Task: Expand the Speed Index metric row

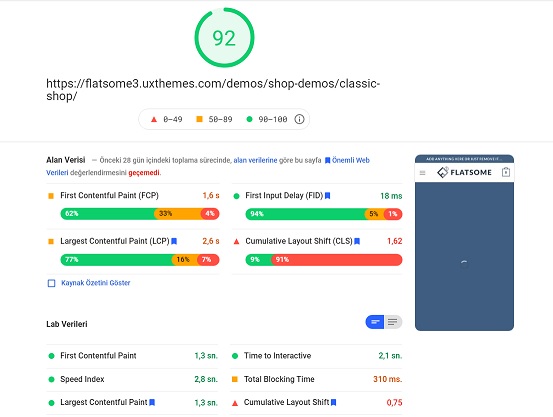Action: click(x=132, y=380)
